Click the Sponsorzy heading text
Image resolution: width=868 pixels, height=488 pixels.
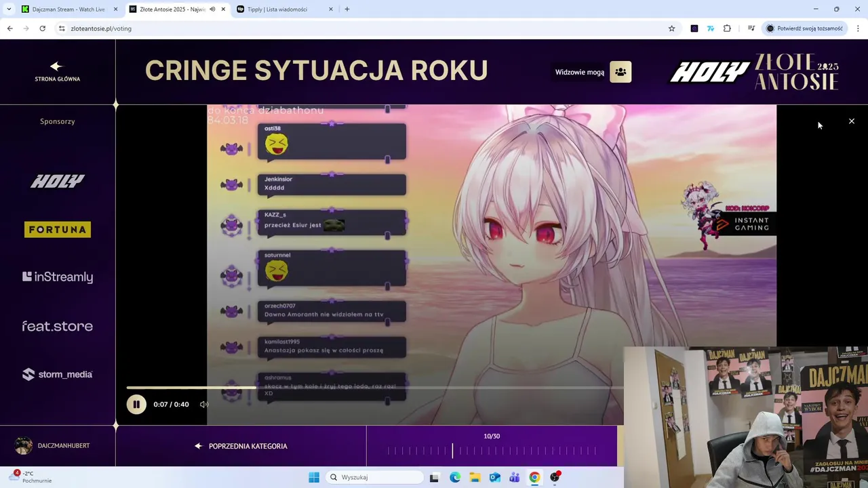pyautogui.click(x=58, y=121)
